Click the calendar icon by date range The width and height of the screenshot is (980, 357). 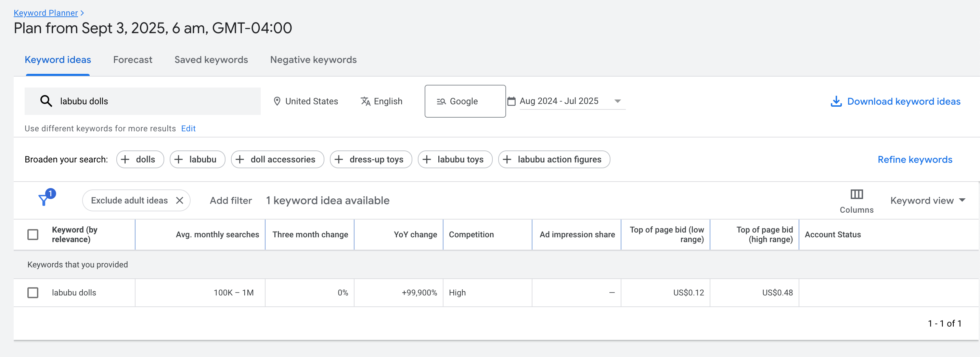tap(512, 101)
